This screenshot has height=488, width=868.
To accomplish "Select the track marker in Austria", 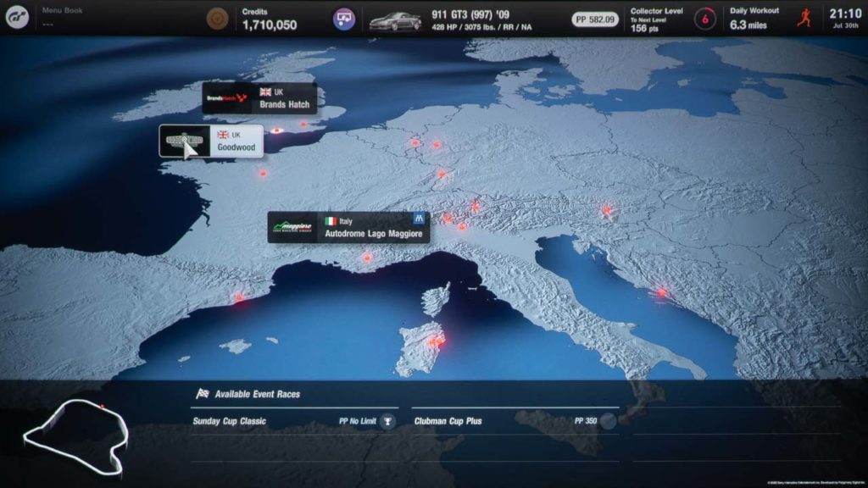I will (607, 210).
